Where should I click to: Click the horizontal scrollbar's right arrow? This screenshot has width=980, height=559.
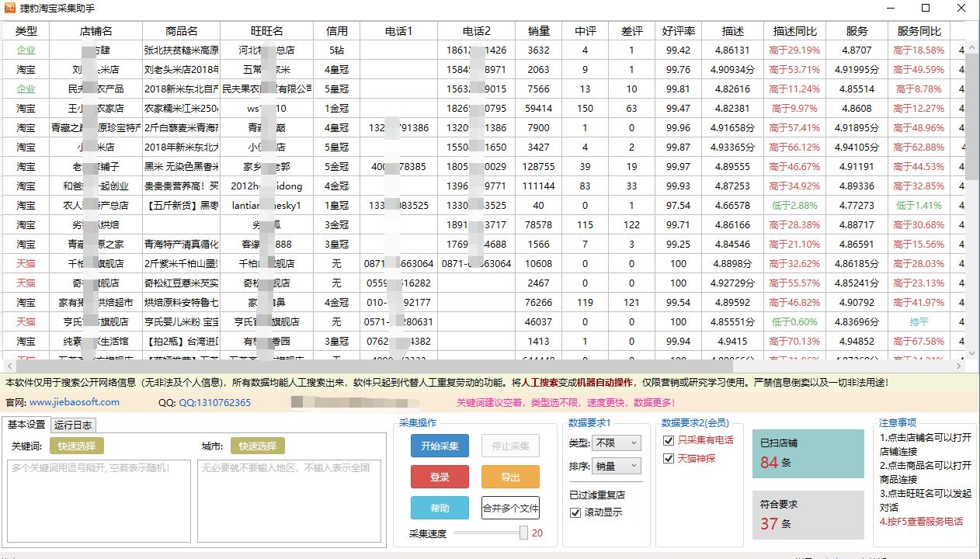pyautogui.click(x=960, y=366)
